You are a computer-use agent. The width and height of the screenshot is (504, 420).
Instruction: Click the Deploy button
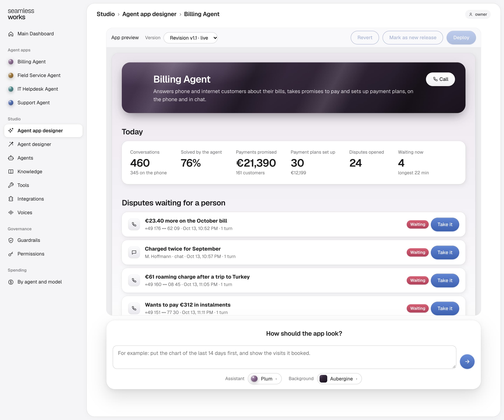tap(461, 38)
